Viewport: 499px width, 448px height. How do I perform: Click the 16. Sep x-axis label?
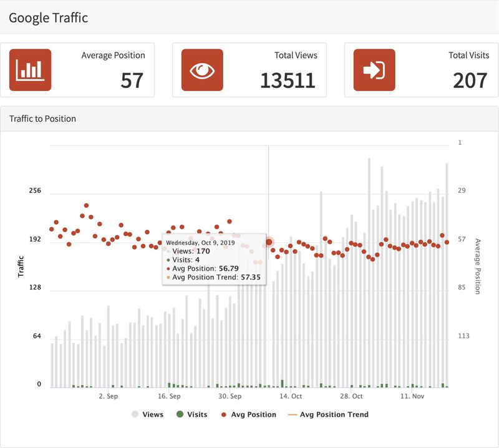pos(169,396)
